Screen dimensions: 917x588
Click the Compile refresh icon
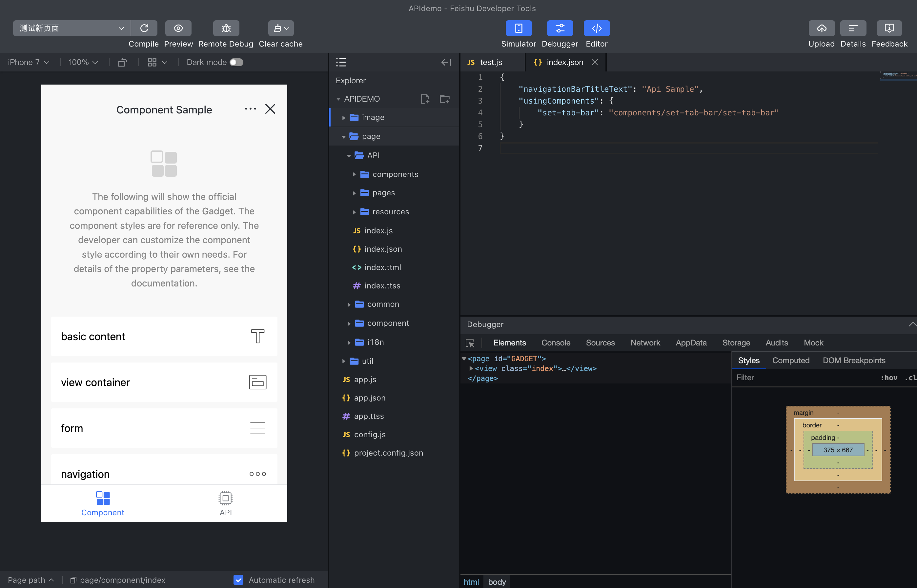pos(144,28)
